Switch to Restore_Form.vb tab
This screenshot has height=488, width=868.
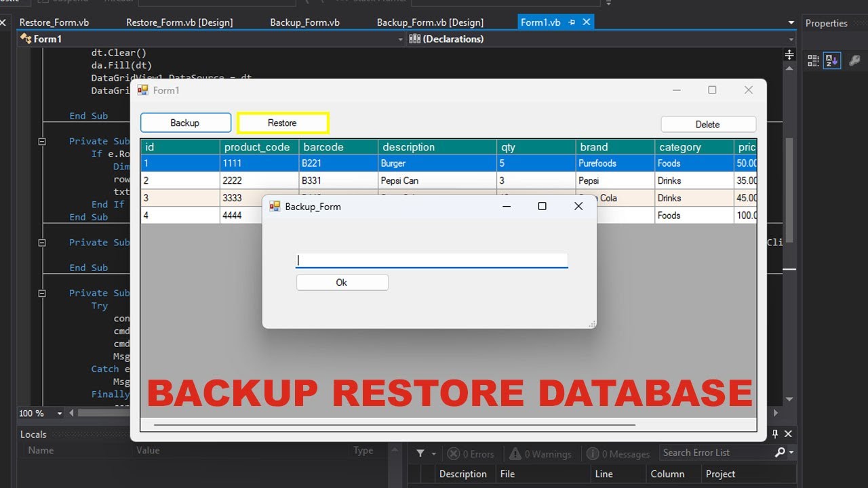[54, 22]
